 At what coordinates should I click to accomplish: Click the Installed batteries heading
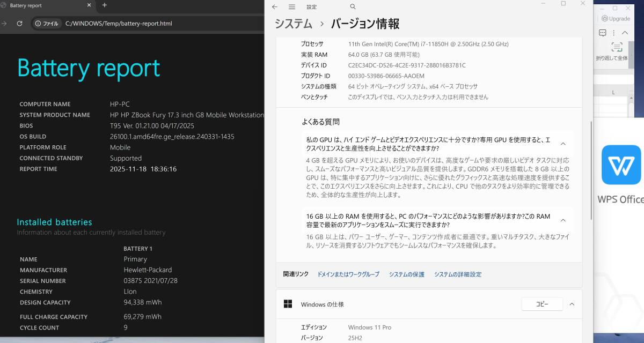click(54, 222)
